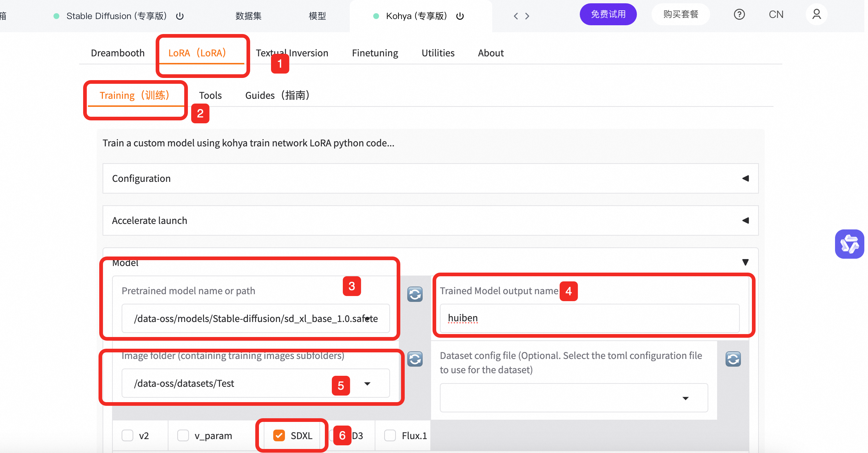
Task: Enable the v2 checkbox
Action: [x=127, y=435]
